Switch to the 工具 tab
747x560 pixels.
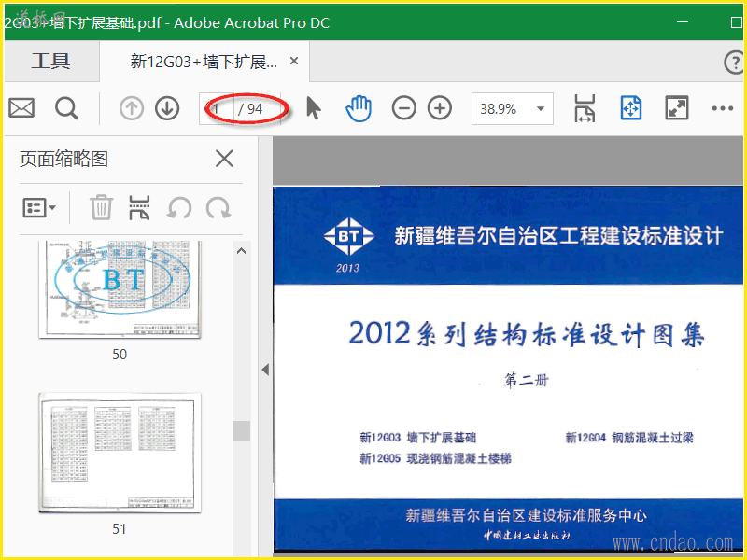(51, 61)
